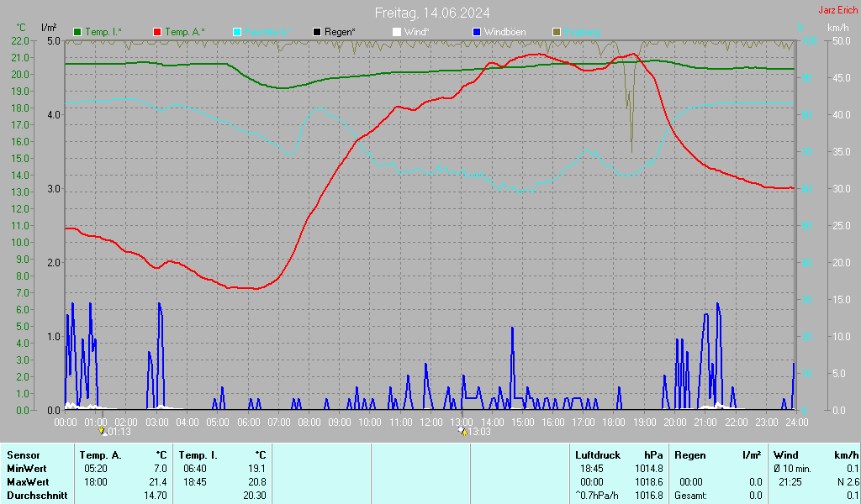Screen dimensions: 861x504
Task: Select the Temp. A. column header
Action: pos(100,454)
